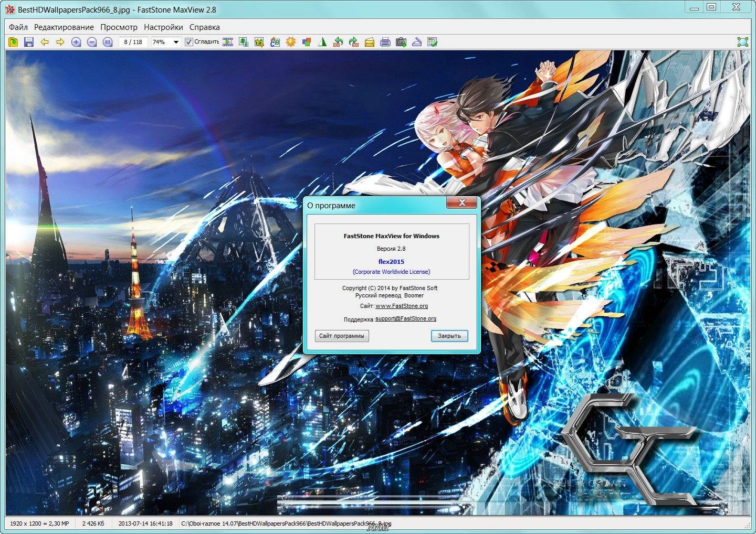Click the Закрыть button in dialog
This screenshot has width=756, height=534.
[449, 336]
